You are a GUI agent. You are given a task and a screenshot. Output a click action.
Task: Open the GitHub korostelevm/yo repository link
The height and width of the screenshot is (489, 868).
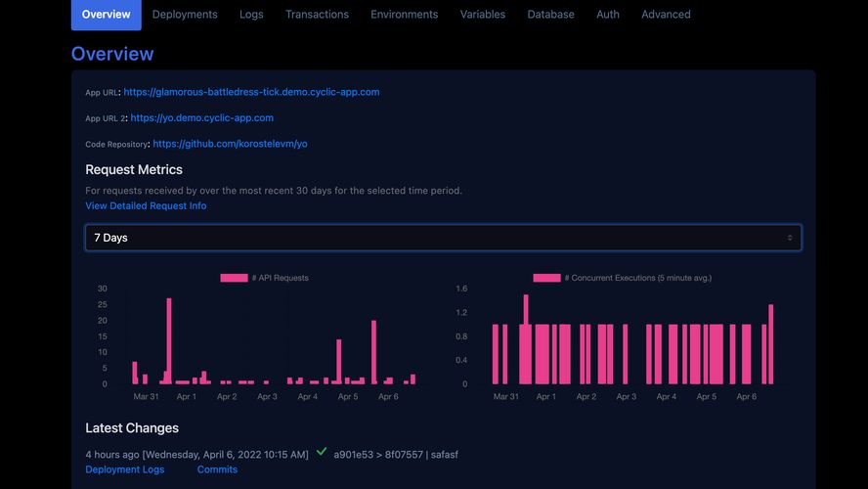coord(230,144)
